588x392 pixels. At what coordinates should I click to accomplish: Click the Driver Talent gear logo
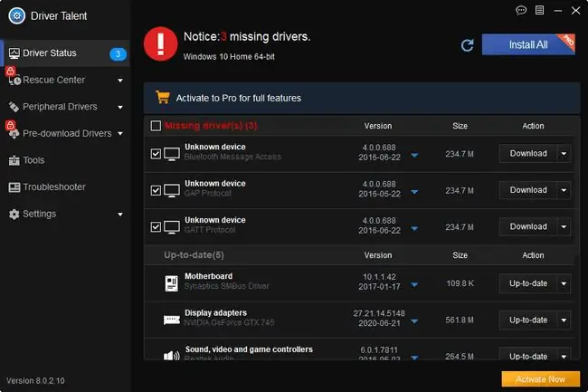click(17, 15)
